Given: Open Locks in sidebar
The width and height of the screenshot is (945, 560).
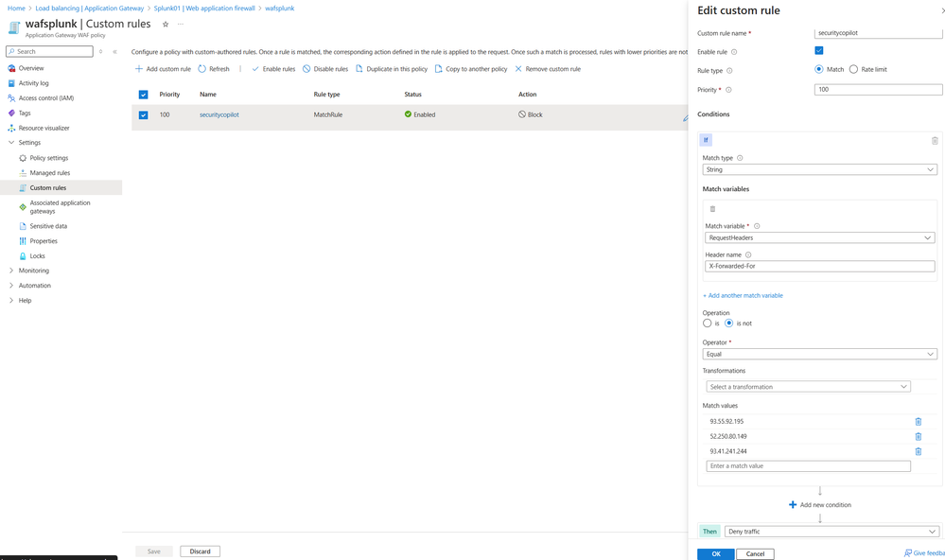Looking at the screenshot, I should tap(38, 255).
